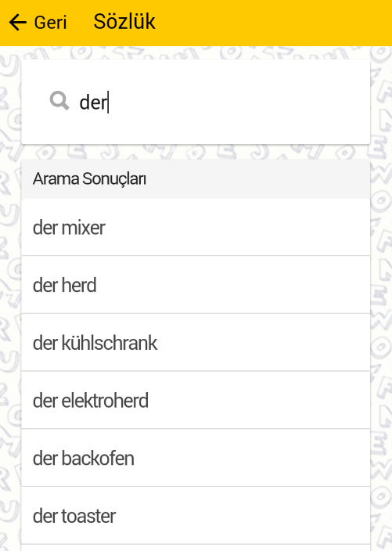This screenshot has width=392, height=551.
Task: Open the "der kühlschrank" dictionary entry
Action: 196,343
